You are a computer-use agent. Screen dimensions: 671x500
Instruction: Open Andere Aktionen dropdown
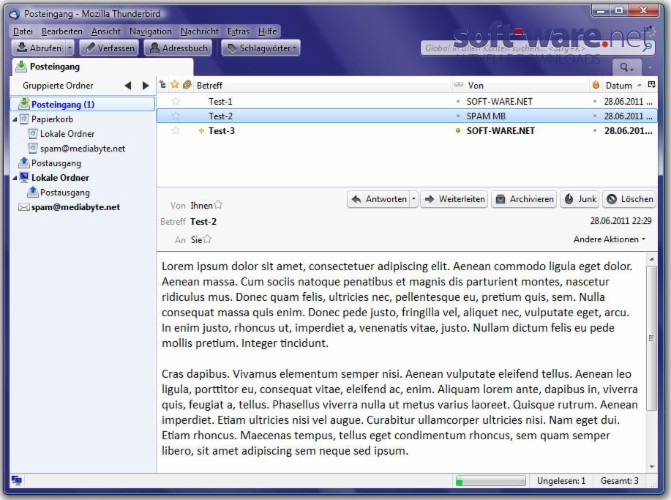609,239
